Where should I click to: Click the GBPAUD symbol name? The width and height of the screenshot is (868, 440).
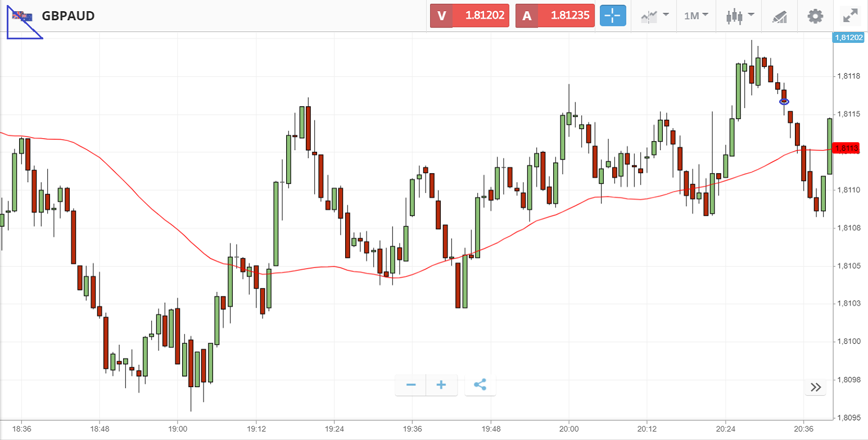[x=68, y=16]
